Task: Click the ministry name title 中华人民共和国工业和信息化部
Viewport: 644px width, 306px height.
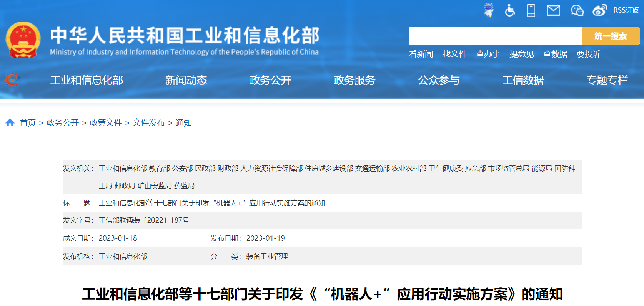Action: (185, 35)
